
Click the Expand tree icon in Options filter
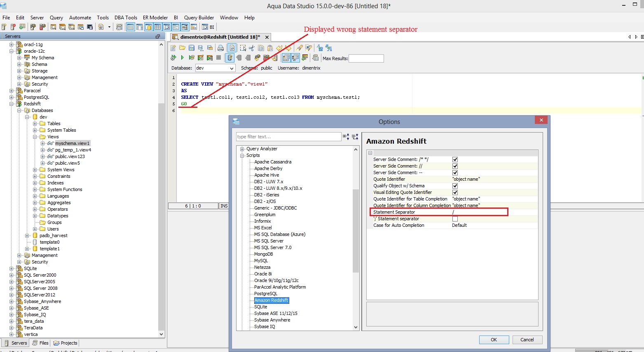point(346,137)
